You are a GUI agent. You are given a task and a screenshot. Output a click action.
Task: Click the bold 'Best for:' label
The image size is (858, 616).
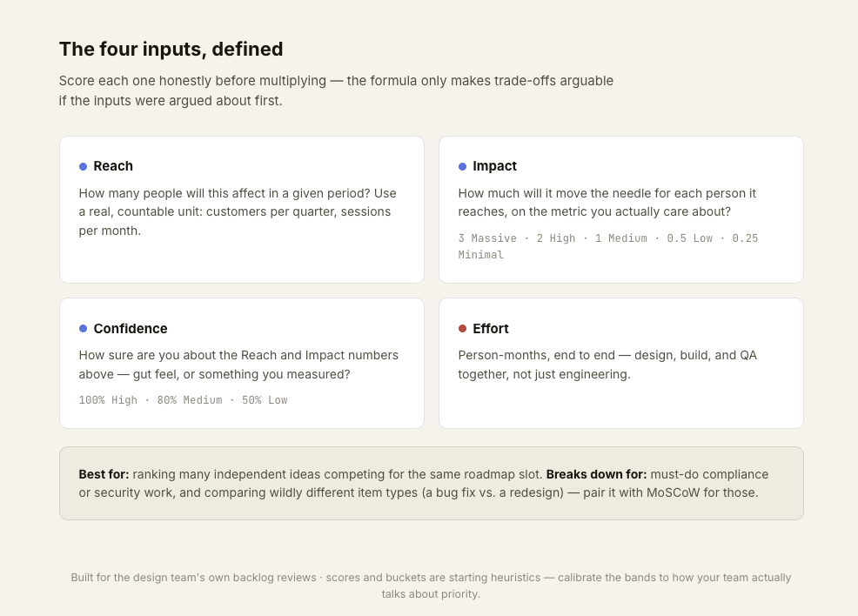click(x=104, y=474)
